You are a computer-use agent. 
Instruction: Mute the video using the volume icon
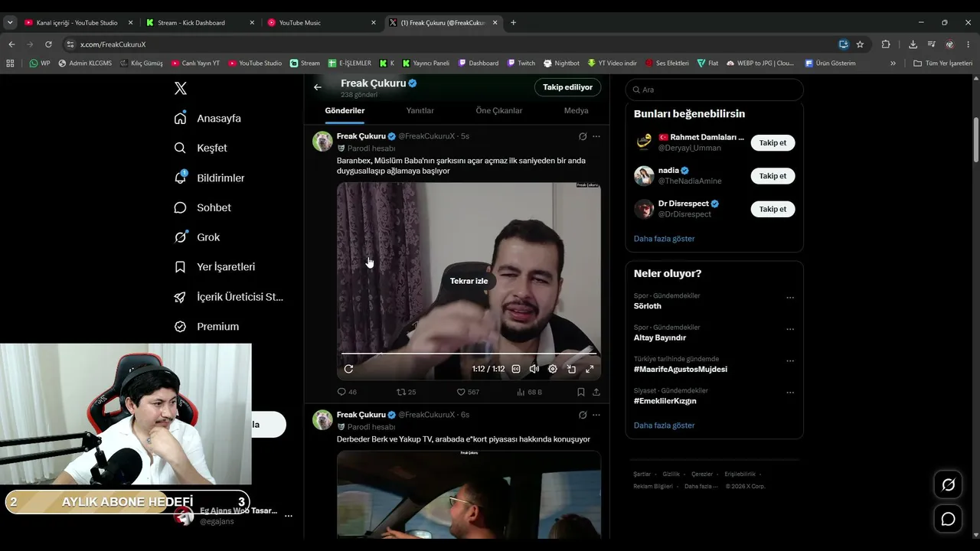(534, 369)
